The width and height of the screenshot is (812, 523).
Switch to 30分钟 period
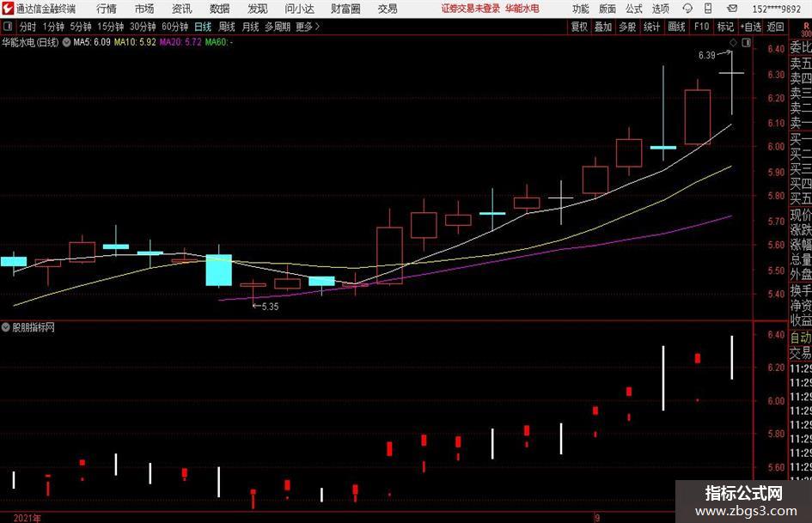(x=143, y=27)
